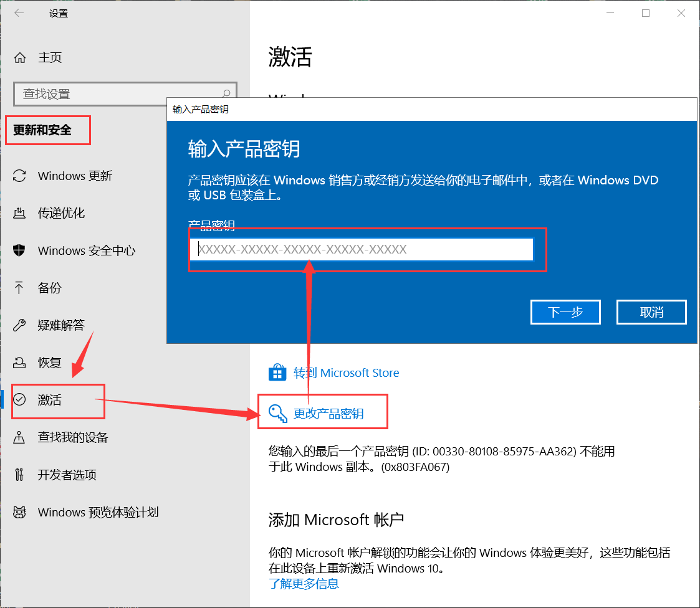Screen dimensions: 700x608
Task: Open the 查找我的设备 entry
Action: pyautogui.click(x=73, y=437)
